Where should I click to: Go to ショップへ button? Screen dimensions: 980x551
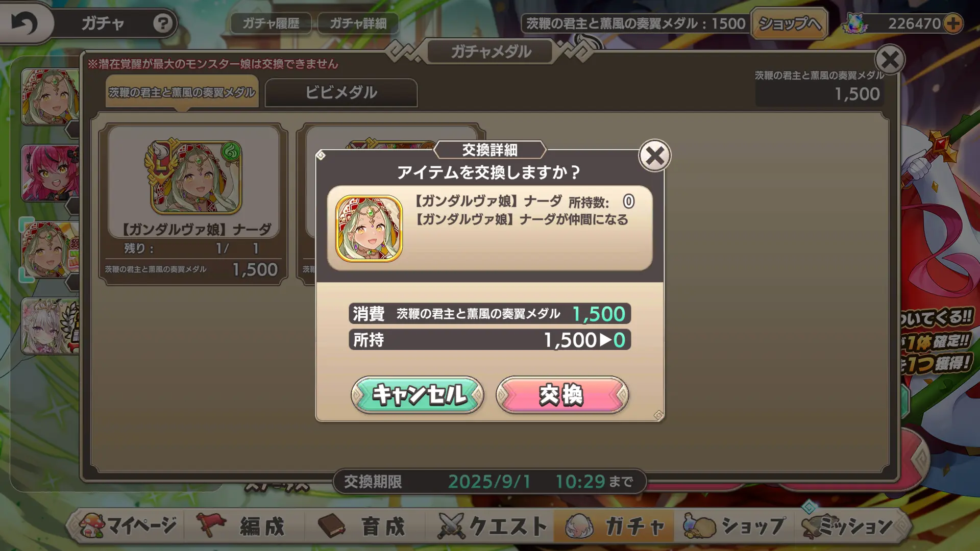pyautogui.click(x=789, y=23)
